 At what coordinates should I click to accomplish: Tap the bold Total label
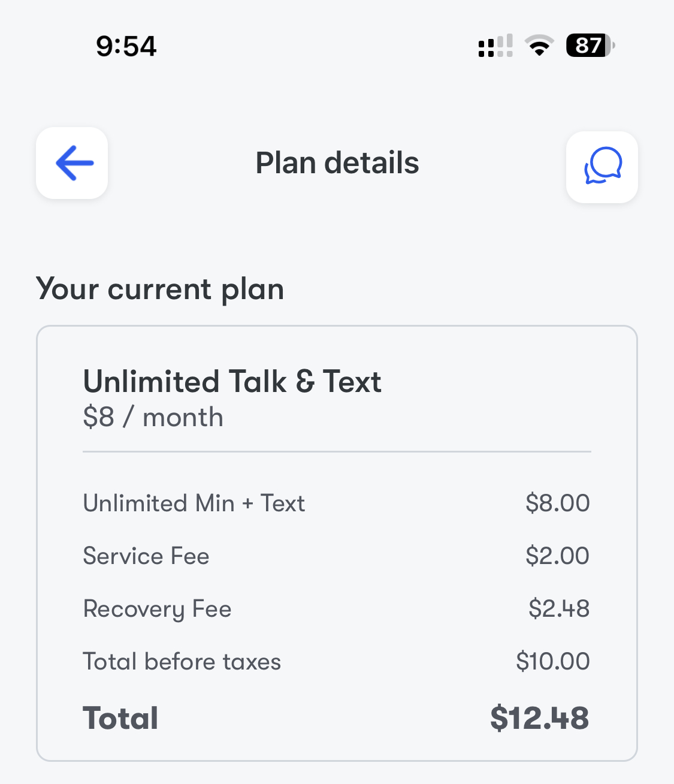[x=120, y=718]
